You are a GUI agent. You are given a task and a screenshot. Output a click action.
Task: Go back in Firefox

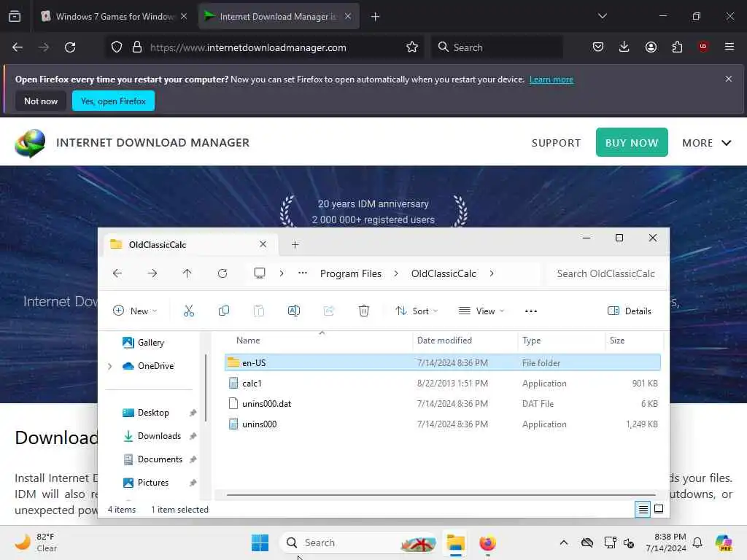coord(18,47)
